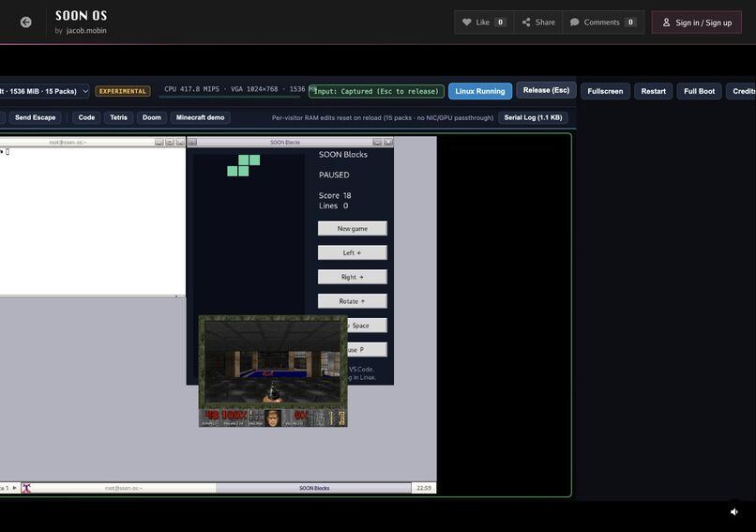
Task: Click the CPU 417.8 MIPS readout
Action: click(192, 89)
